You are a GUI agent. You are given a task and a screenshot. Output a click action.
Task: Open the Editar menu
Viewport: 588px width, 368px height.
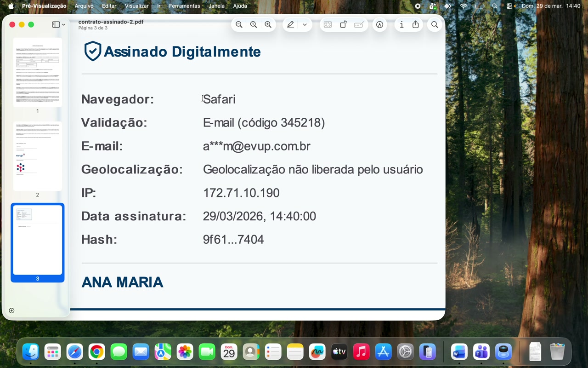tap(109, 6)
